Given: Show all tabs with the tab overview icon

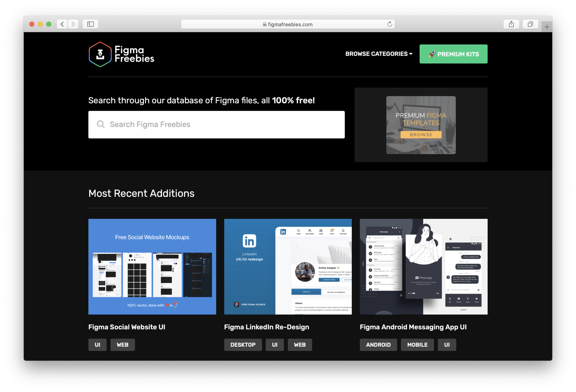Looking at the screenshot, I should coord(530,24).
